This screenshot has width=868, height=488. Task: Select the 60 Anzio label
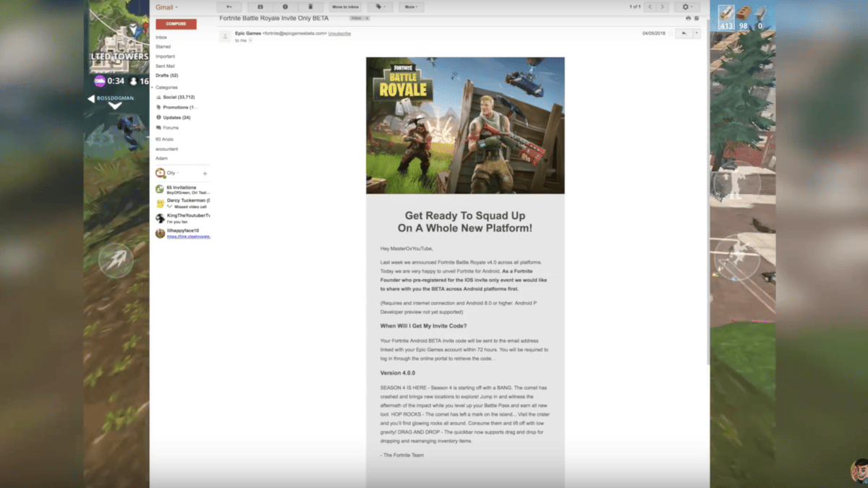click(x=164, y=139)
